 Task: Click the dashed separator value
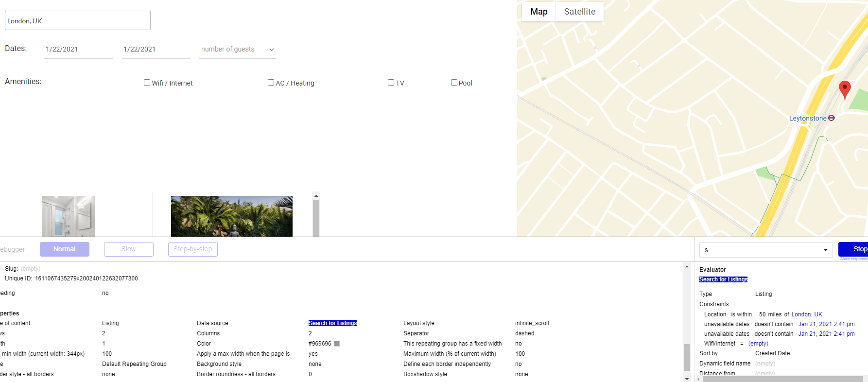coord(524,333)
